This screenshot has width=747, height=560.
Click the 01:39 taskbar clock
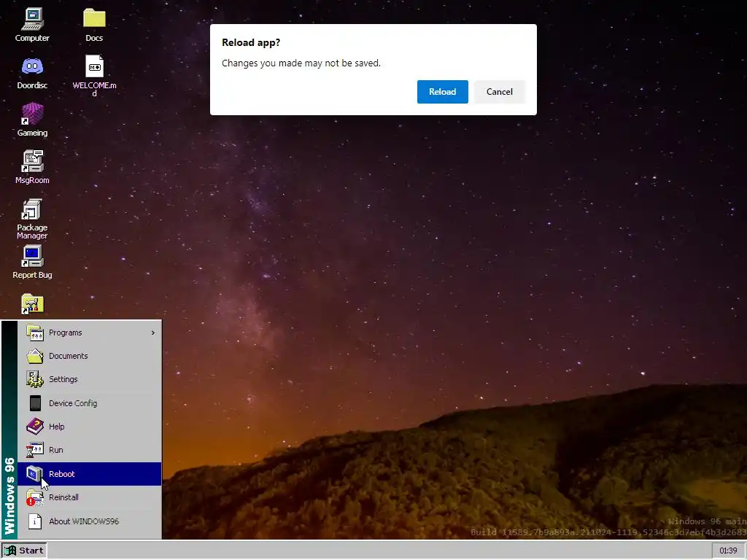(x=728, y=551)
